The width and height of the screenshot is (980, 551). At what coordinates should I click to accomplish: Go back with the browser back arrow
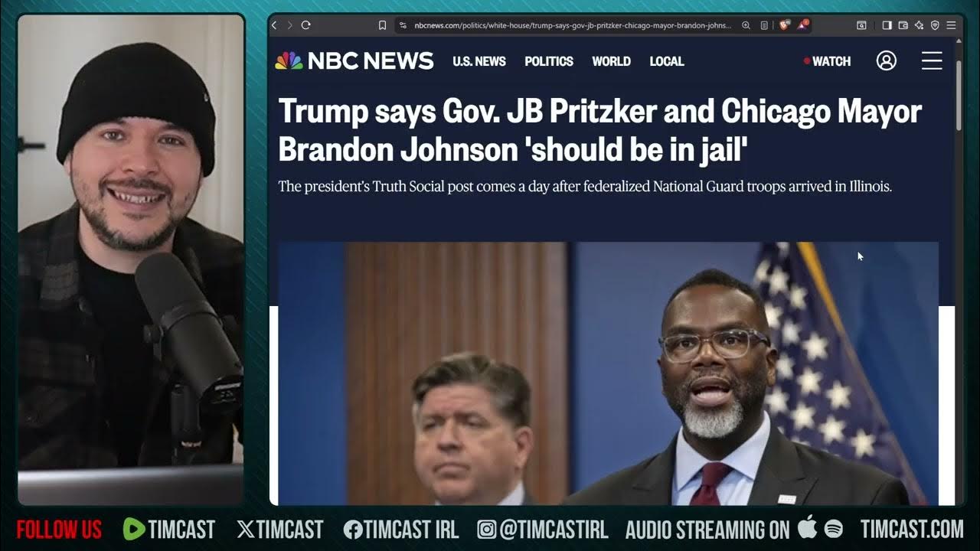tap(275, 25)
